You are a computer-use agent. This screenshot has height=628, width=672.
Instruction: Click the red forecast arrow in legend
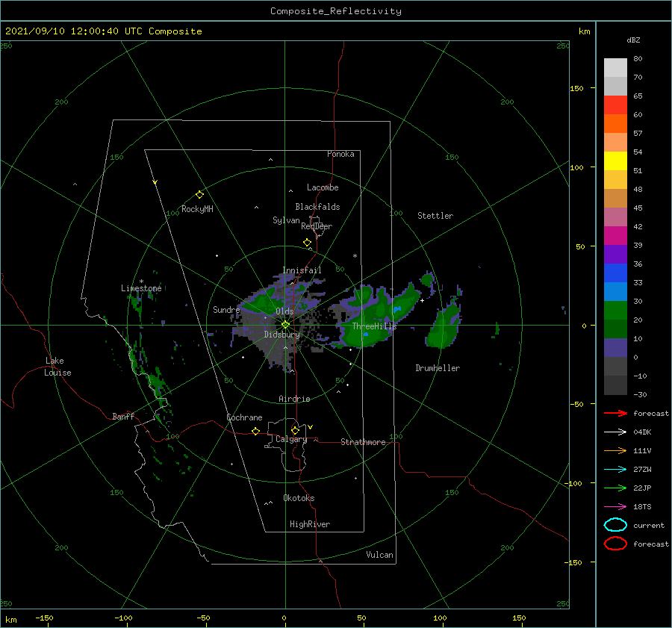coord(615,413)
